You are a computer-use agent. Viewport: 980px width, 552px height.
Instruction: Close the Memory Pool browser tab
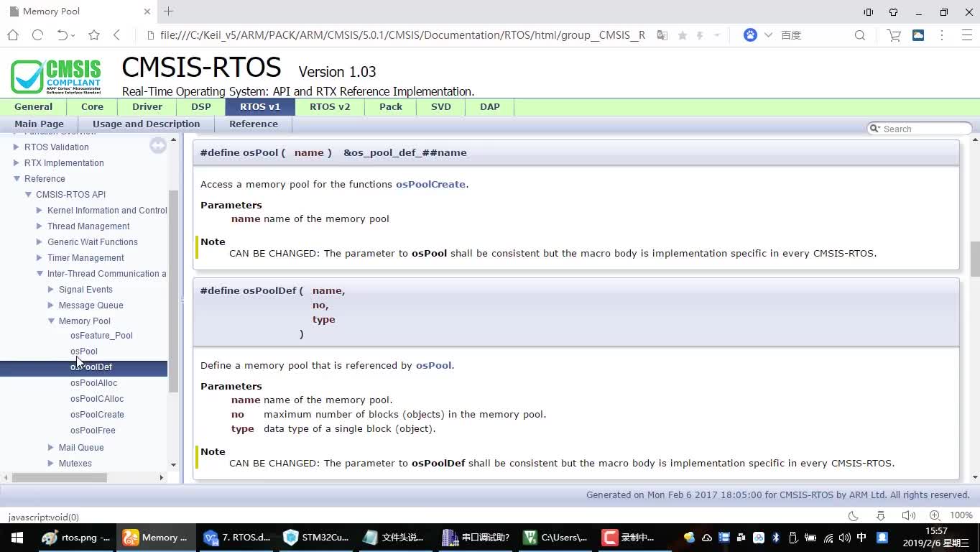click(x=147, y=11)
